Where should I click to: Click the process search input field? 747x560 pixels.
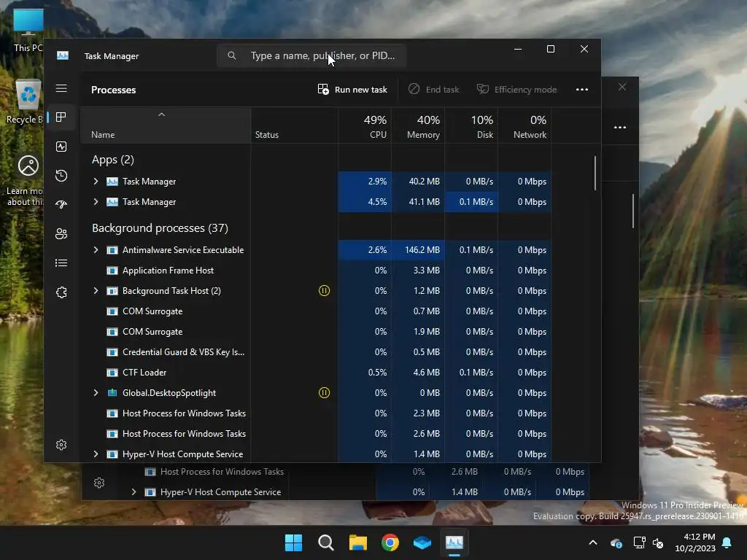pyautogui.click(x=311, y=55)
